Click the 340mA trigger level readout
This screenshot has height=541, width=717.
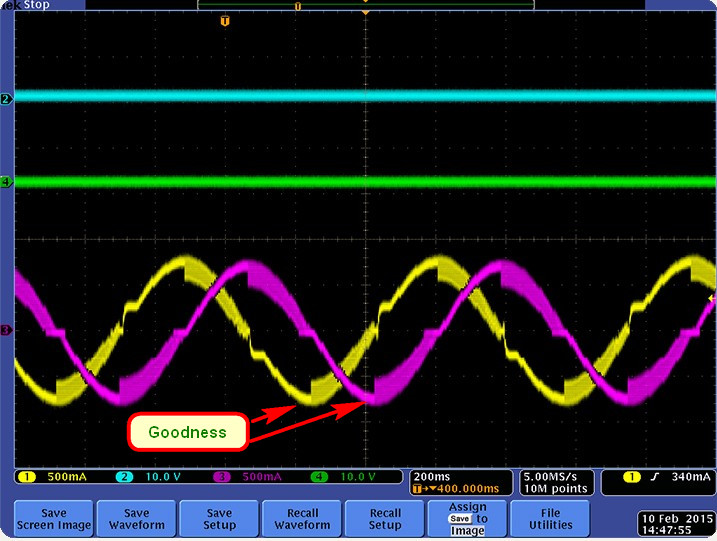coord(691,477)
